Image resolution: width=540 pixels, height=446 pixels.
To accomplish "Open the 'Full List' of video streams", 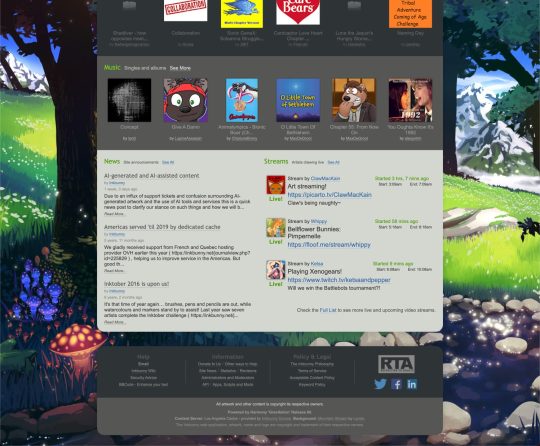I will pyautogui.click(x=328, y=310).
